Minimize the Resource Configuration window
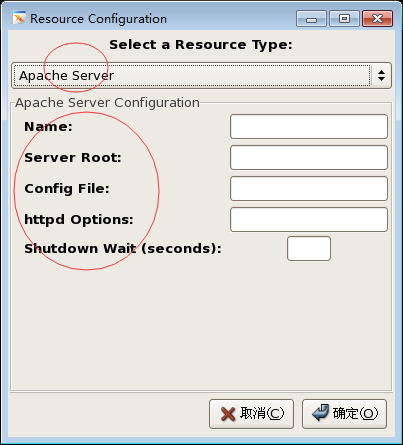The image size is (403, 445). [x=311, y=18]
